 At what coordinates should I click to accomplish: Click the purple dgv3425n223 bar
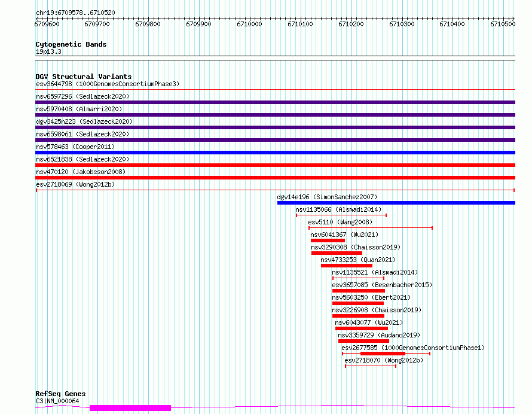[275, 127]
